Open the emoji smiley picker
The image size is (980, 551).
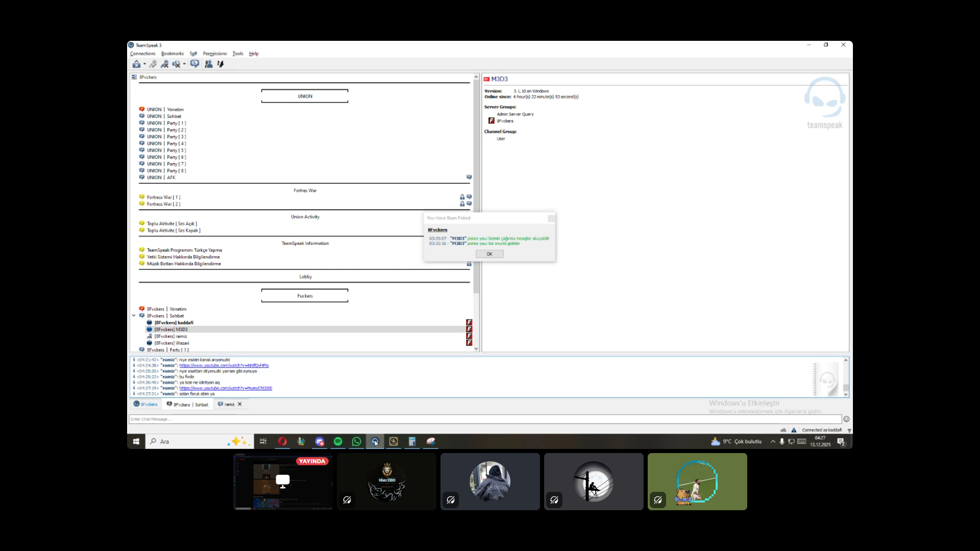pos(846,419)
